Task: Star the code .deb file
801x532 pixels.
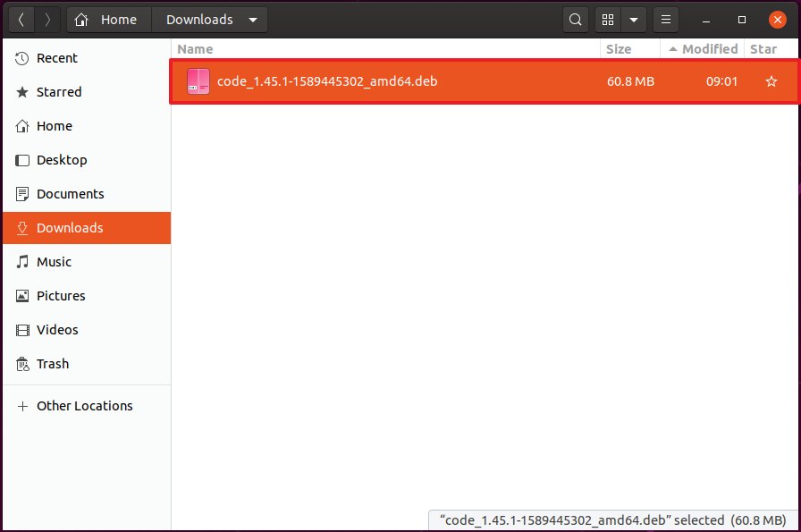Action: coord(771,81)
